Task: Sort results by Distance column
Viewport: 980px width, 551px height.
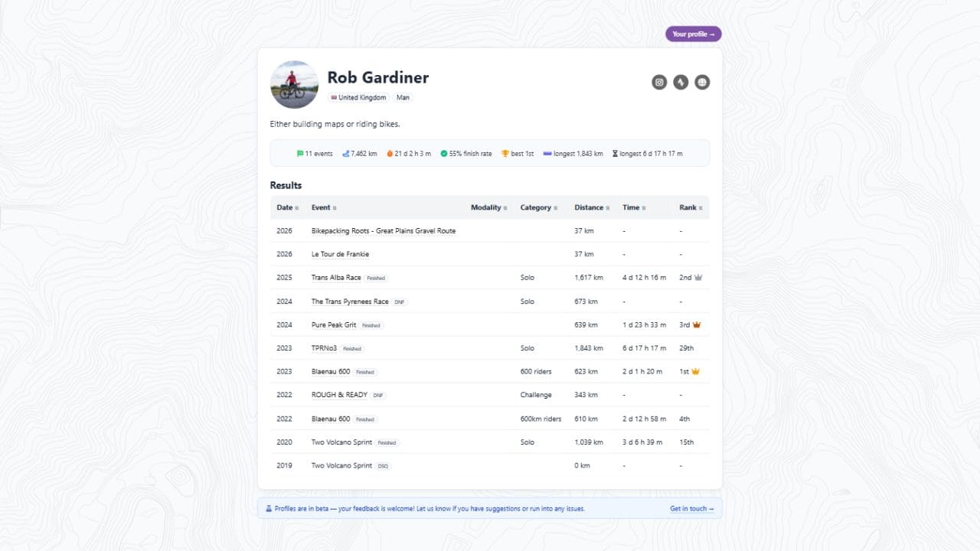Action: (x=592, y=207)
